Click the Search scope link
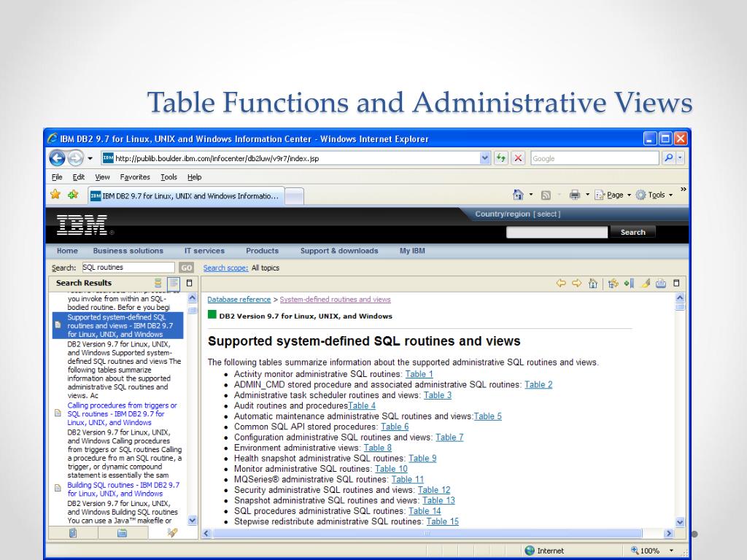Viewport: 747px width, 560px height. [225, 268]
